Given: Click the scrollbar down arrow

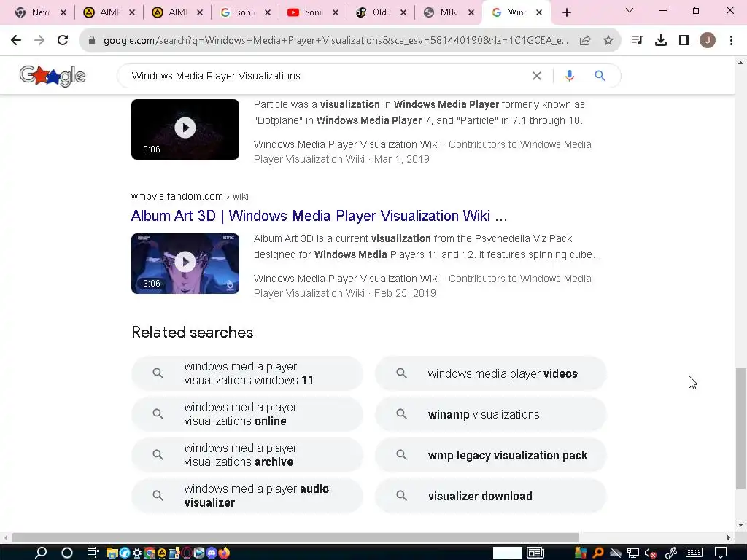Looking at the screenshot, I should [x=740, y=525].
